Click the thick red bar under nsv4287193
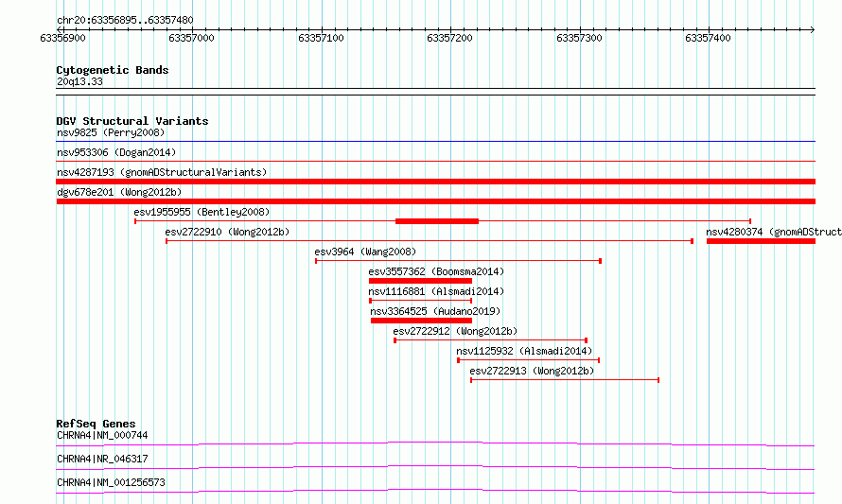 click(x=435, y=182)
